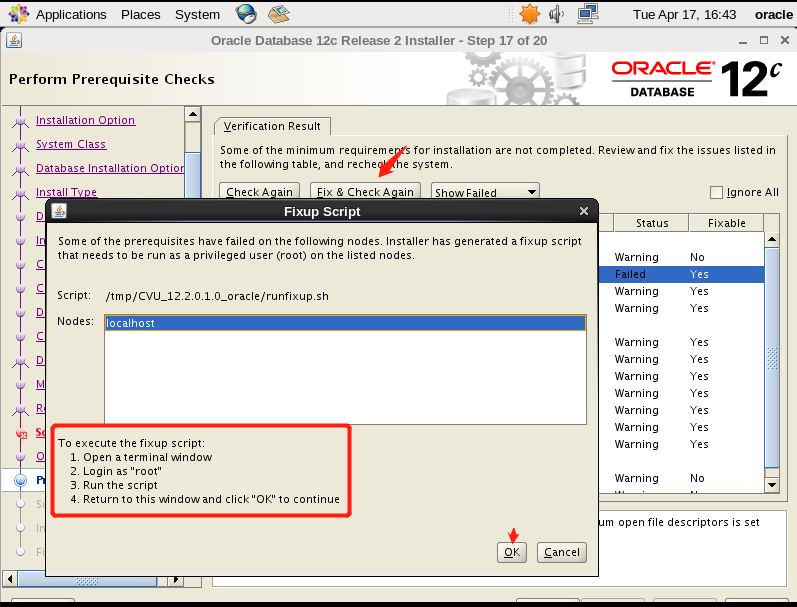Image resolution: width=797 pixels, height=607 pixels.
Task: Click the step list horizontal scrollbar thumb
Action: pyautogui.click(x=87, y=579)
